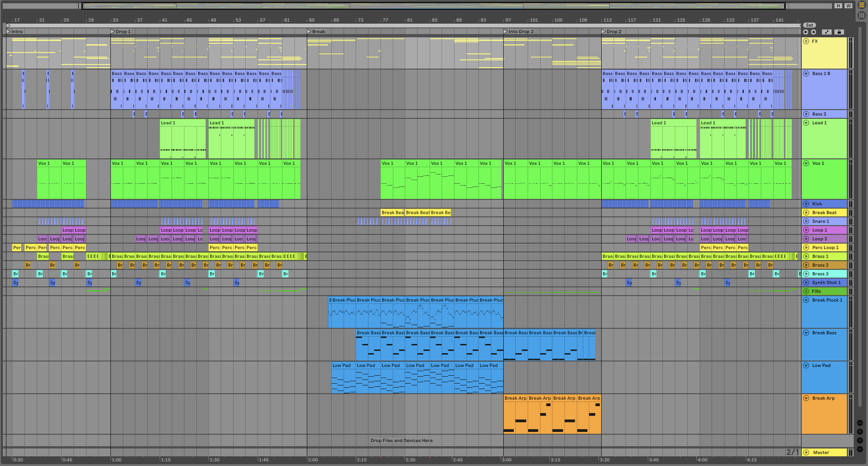The width and height of the screenshot is (868, 466).
Task: Click 2:00 in the time ruler
Action: [x=313, y=460]
